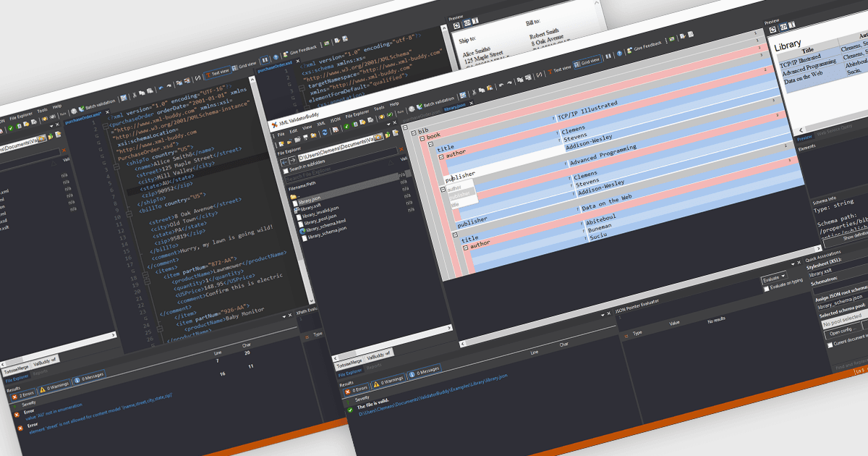Click up folder icon beside front path field
The image size is (868, 456).
click(387, 135)
